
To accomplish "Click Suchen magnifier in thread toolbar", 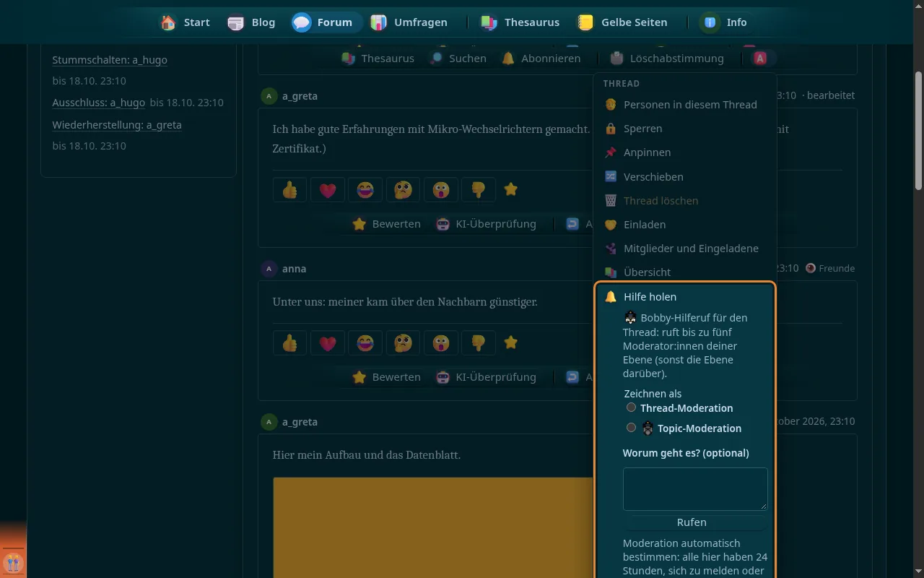I will pyautogui.click(x=458, y=59).
